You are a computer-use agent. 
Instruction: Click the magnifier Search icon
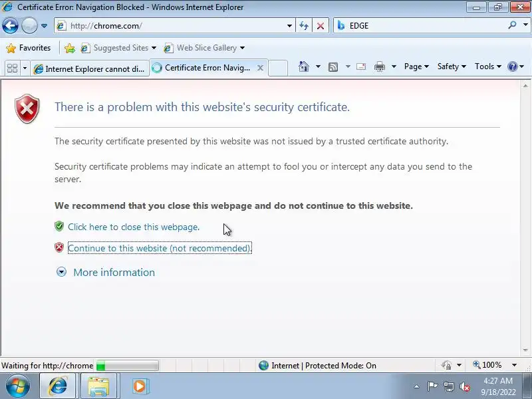(x=512, y=25)
